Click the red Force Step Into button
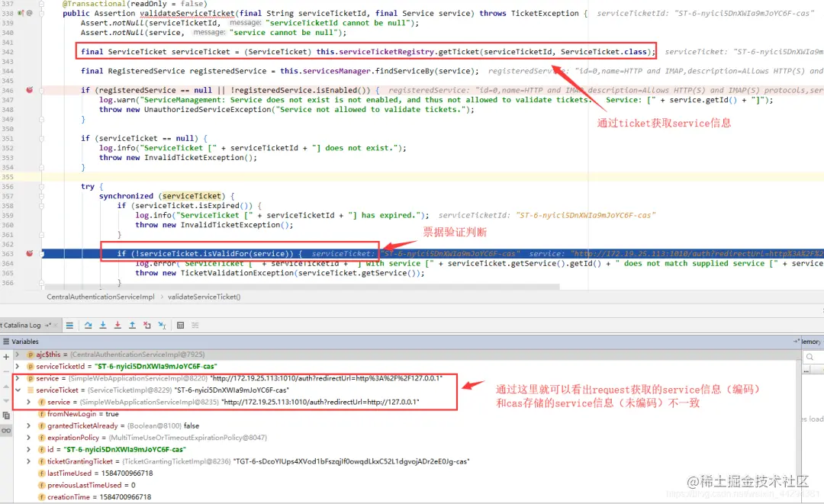Image resolution: width=824 pixels, height=504 pixels. (x=117, y=326)
